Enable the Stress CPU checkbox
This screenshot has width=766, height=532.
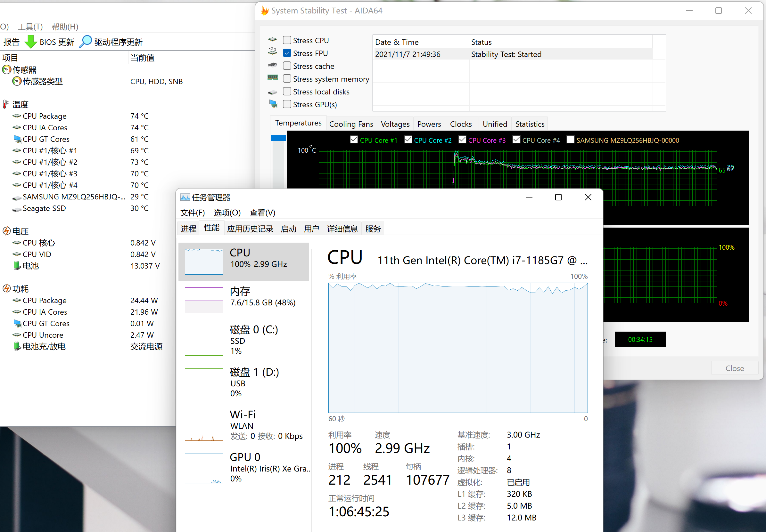(x=287, y=40)
